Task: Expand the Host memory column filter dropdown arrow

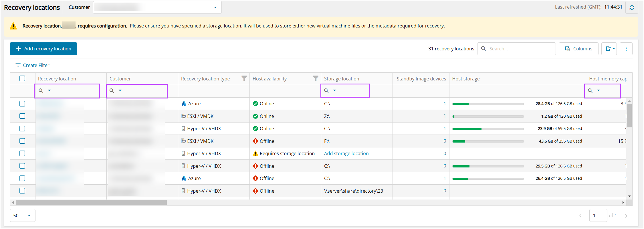Action: point(599,90)
